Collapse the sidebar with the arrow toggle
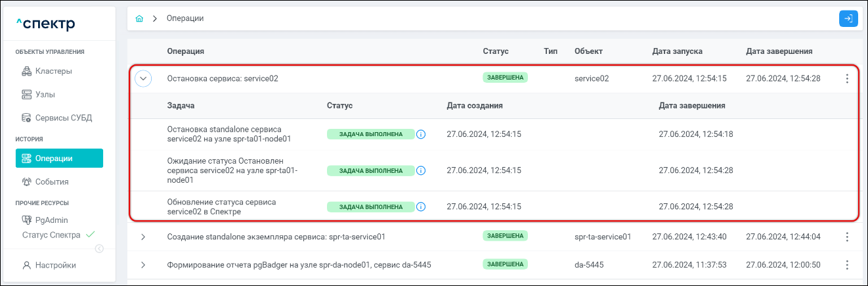 99,249
